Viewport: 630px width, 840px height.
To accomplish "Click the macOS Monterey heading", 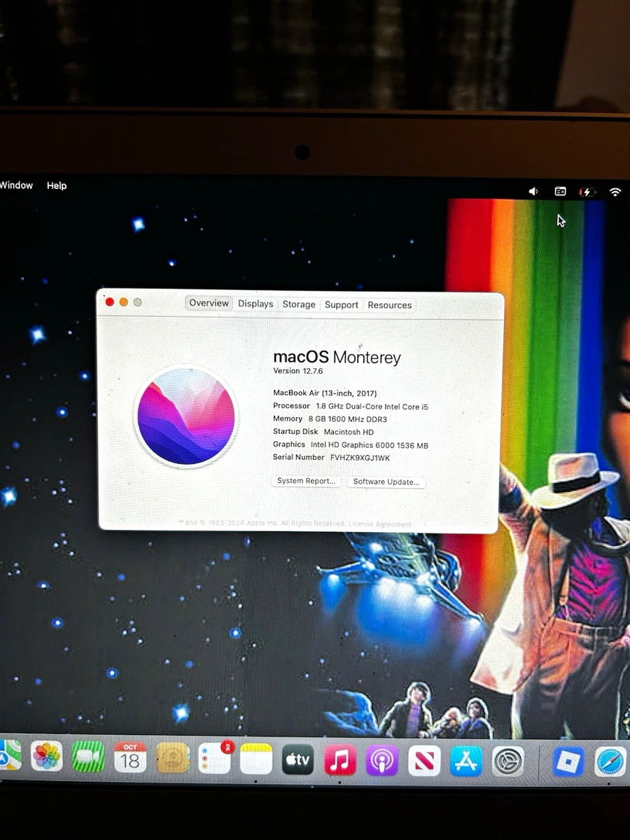I will point(337,357).
